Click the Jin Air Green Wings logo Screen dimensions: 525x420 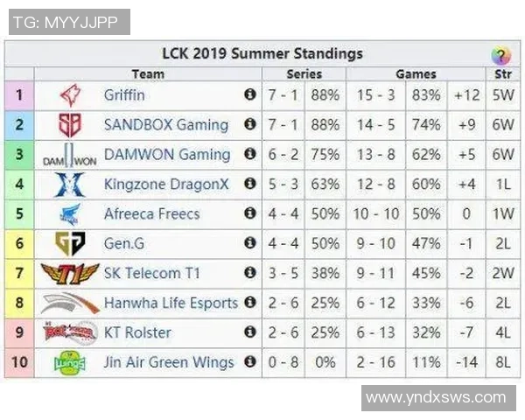click(x=69, y=361)
